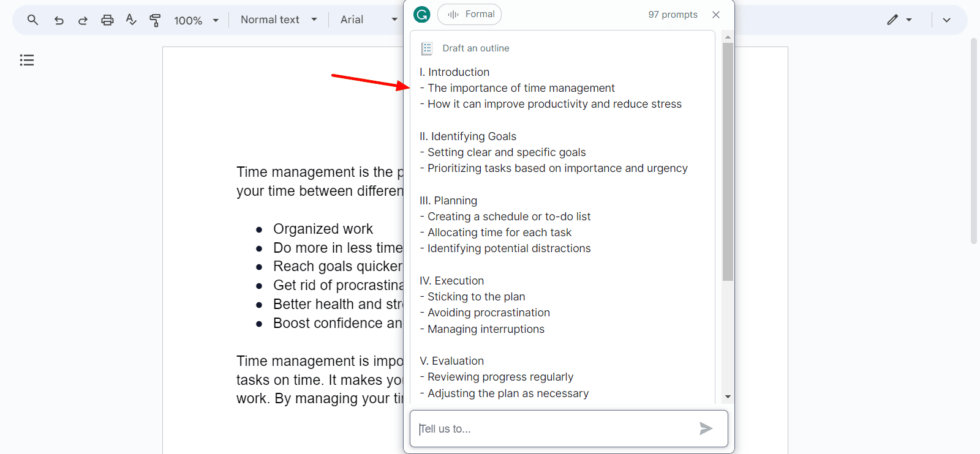Click the scroll down arrow in outline panel
Screen dimensions: 980x454
tap(728, 396)
